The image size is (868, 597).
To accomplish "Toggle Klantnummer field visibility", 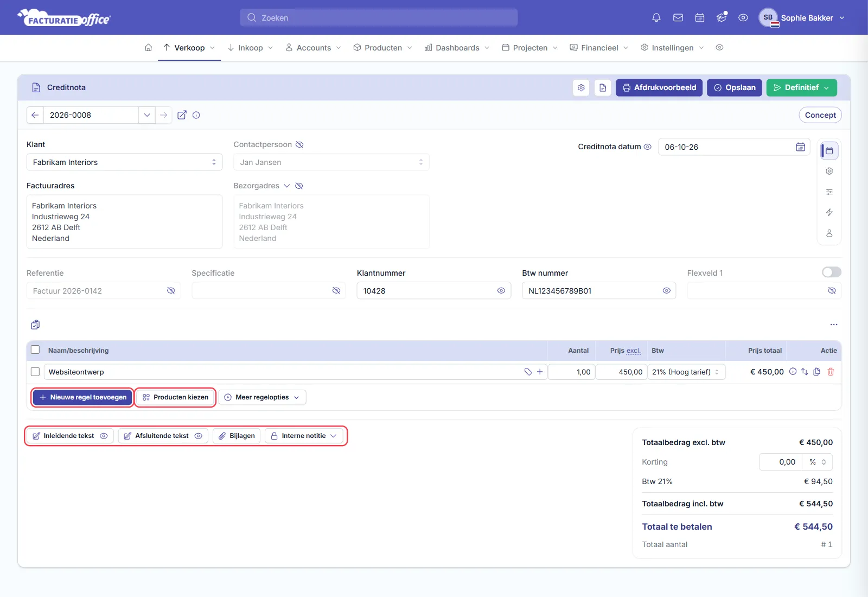I will pyautogui.click(x=501, y=291).
